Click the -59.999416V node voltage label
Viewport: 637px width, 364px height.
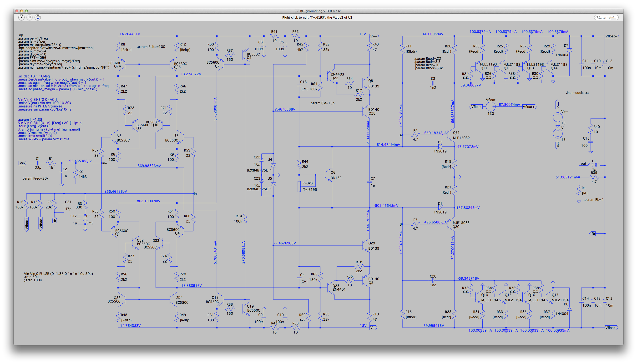click(x=433, y=325)
